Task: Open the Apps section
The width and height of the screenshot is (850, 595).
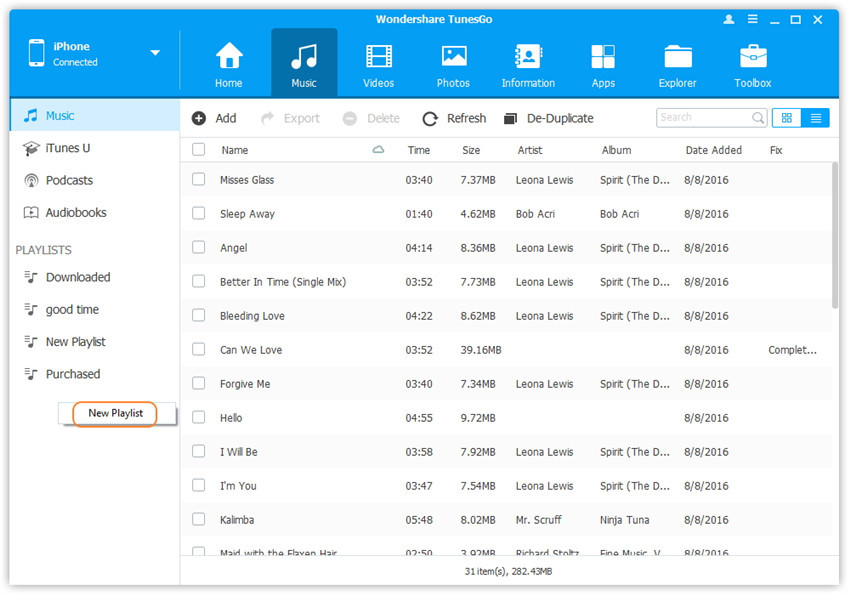Action: click(603, 64)
